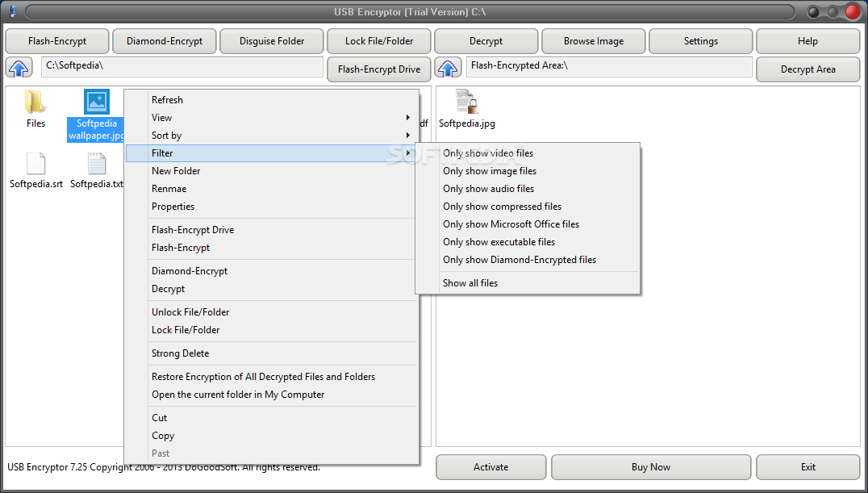Select the locked Softpedia.jpg in the encrypted area
868x493 pixels.
[x=466, y=102]
